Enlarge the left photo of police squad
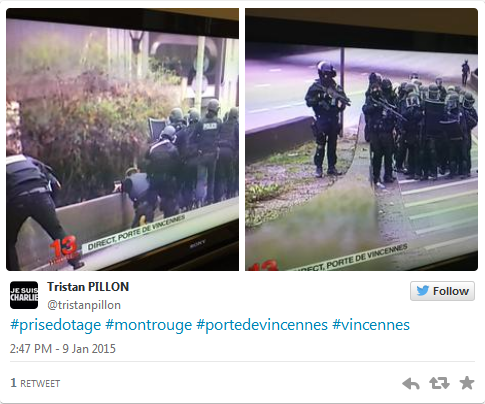This screenshot has width=485, height=404. click(x=122, y=139)
